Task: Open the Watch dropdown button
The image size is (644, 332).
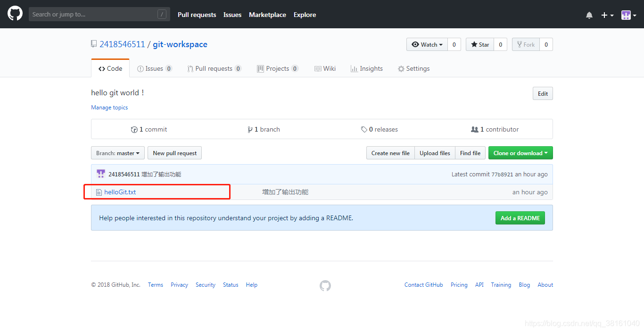Action: click(427, 44)
